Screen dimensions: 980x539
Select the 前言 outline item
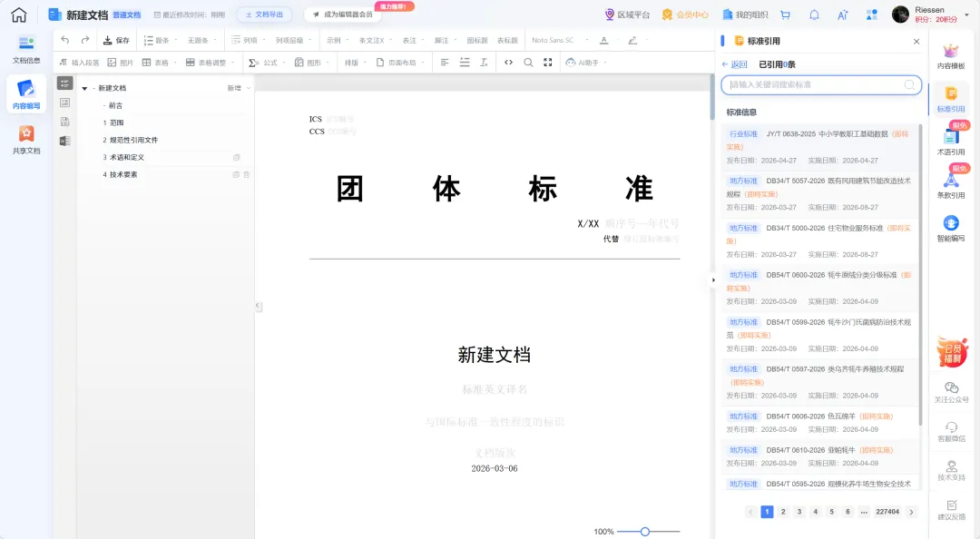(115, 105)
